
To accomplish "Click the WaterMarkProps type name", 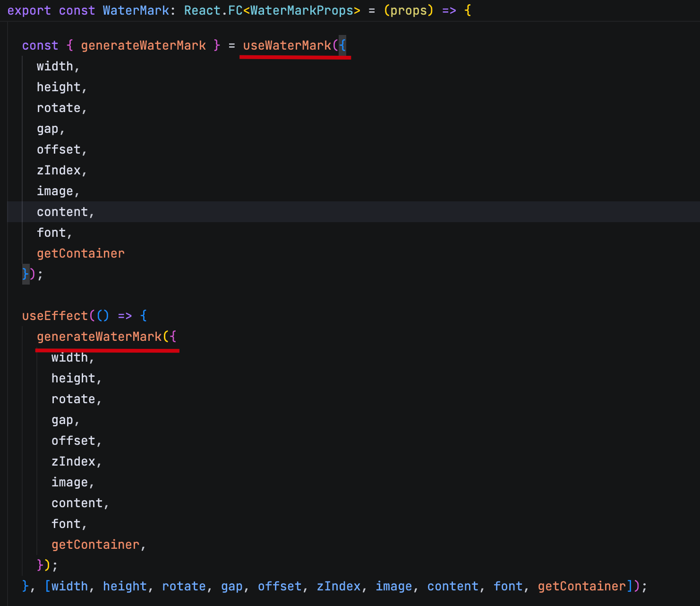I will click(301, 10).
